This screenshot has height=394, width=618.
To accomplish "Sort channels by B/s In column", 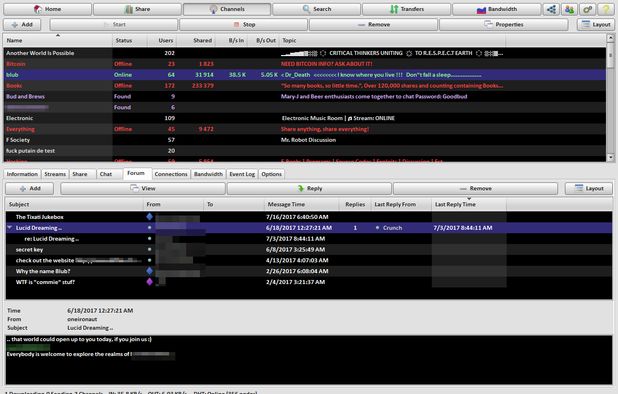I will [231, 40].
